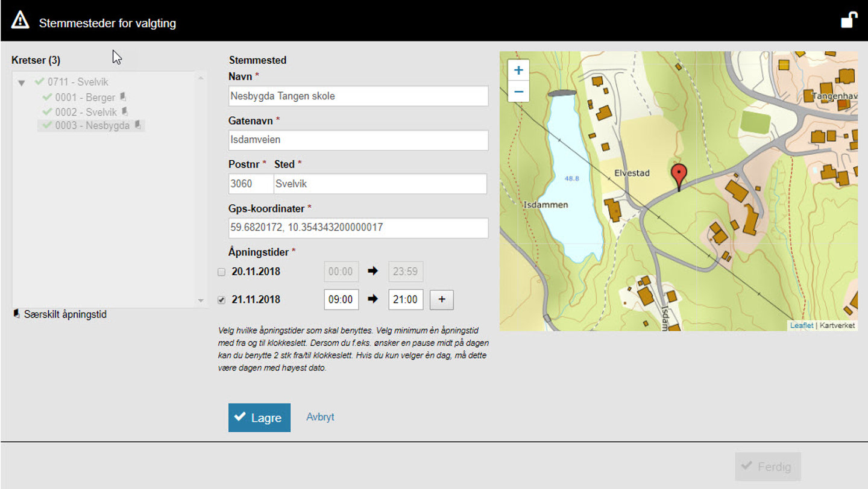Click special opening time icon beside Nesbygda
The image size is (868, 489).
137,125
